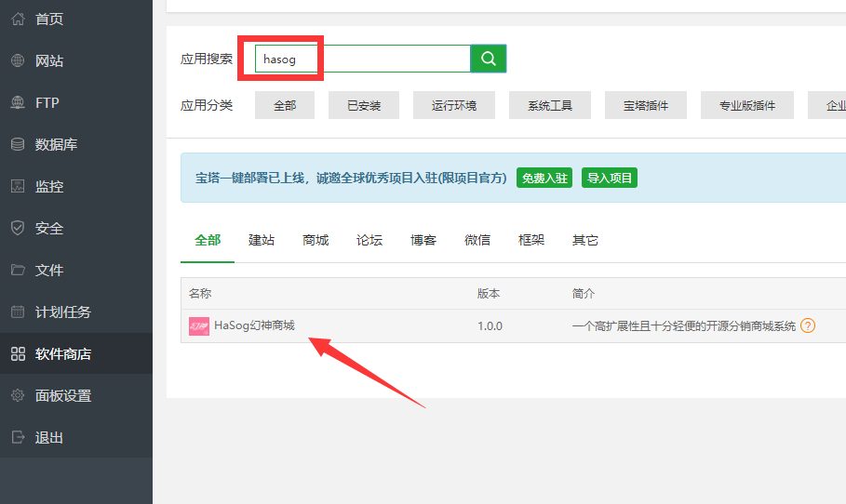Filter apps by 已安装 category
846x504 pixels.
coord(364,105)
